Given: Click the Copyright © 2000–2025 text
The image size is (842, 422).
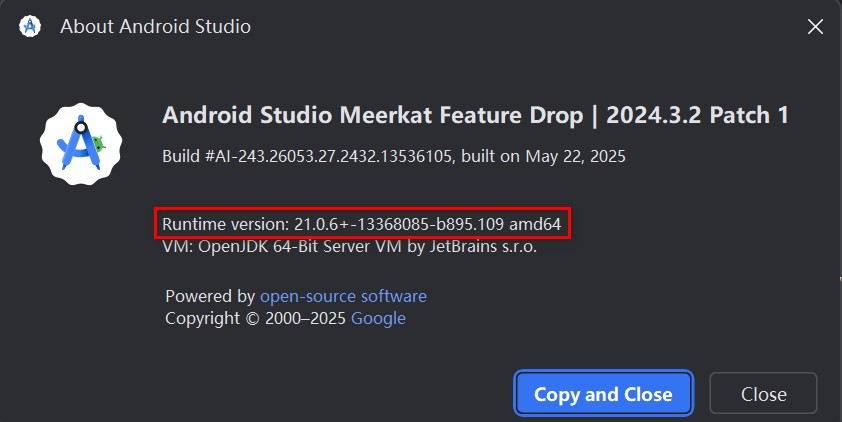Looking at the screenshot, I should coord(255,318).
